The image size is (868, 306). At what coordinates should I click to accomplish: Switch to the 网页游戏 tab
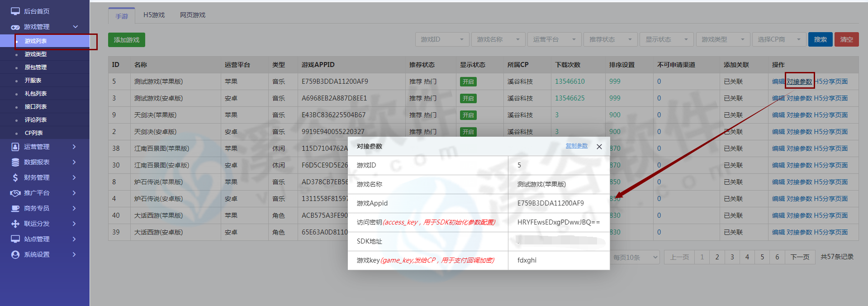[x=193, y=15]
